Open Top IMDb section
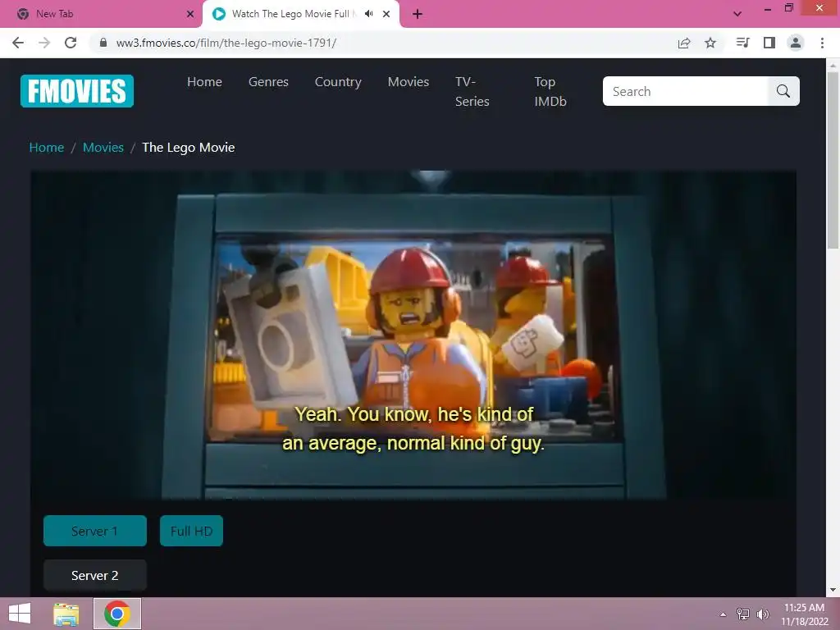This screenshot has width=840, height=630. (x=550, y=92)
